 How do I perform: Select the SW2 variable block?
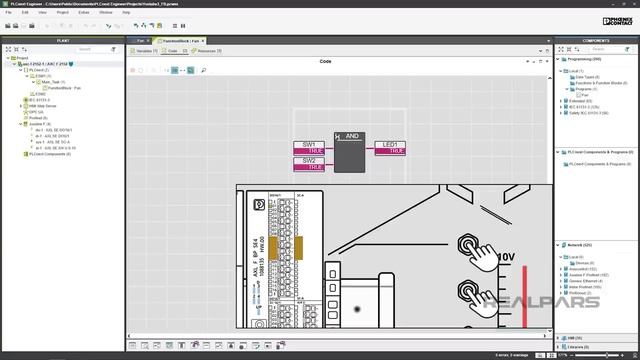tap(309, 164)
